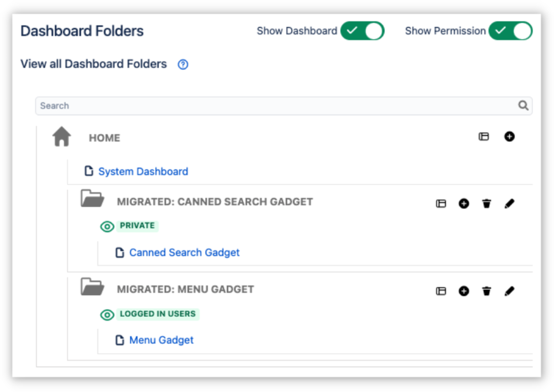Add item to Migrated: Canned Search Gadget folder
This screenshot has width=554, height=392.
tap(464, 203)
